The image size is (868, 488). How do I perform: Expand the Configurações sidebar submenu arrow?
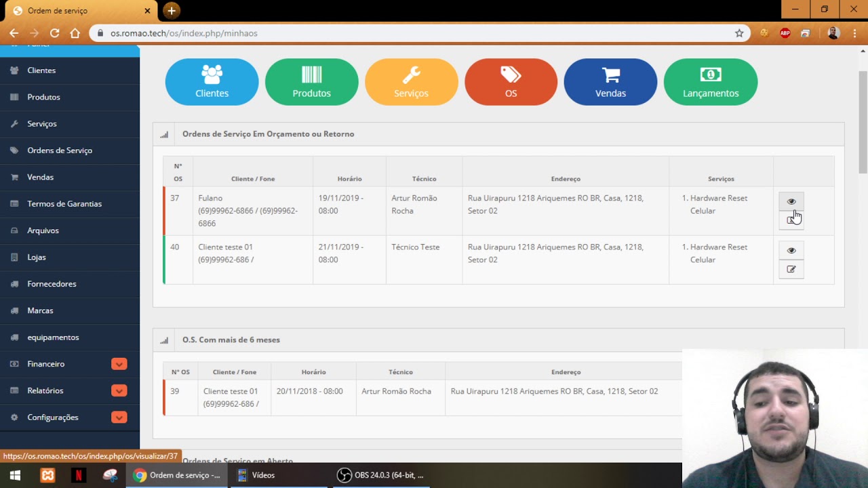[x=119, y=418]
